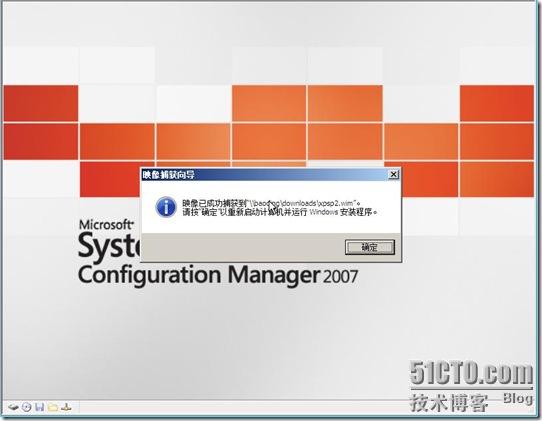Image resolution: width=542 pixels, height=421 pixels.
Task: Click the 映像捕获向导 title bar text
Action: coord(169,175)
